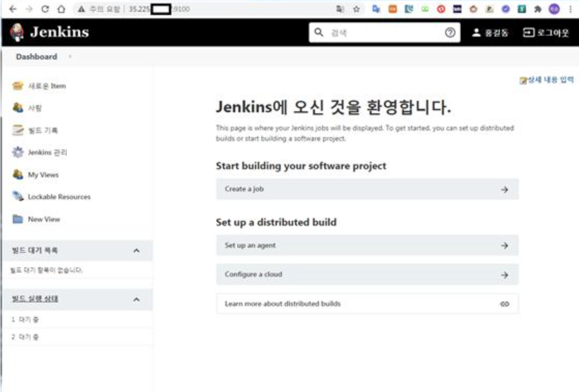This screenshot has height=392, width=579.
Task: Click the not-secure warning triangle icon
Action: [x=81, y=9]
